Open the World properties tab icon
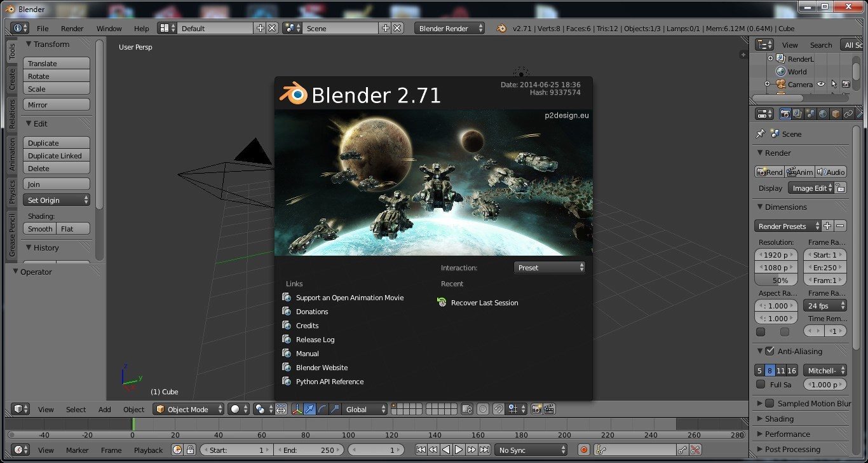The width and height of the screenshot is (868, 463). click(822, 114)
